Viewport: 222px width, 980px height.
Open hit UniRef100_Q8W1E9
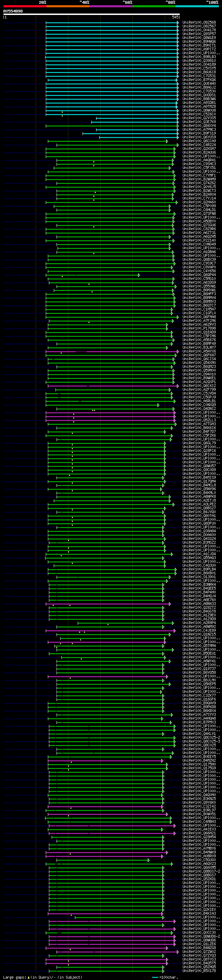coord(199,38)
